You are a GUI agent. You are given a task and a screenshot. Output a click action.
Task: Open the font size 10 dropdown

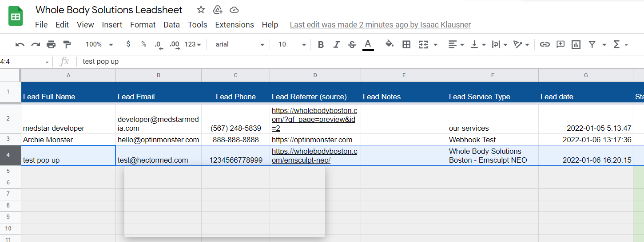click(x=292, y=44)
